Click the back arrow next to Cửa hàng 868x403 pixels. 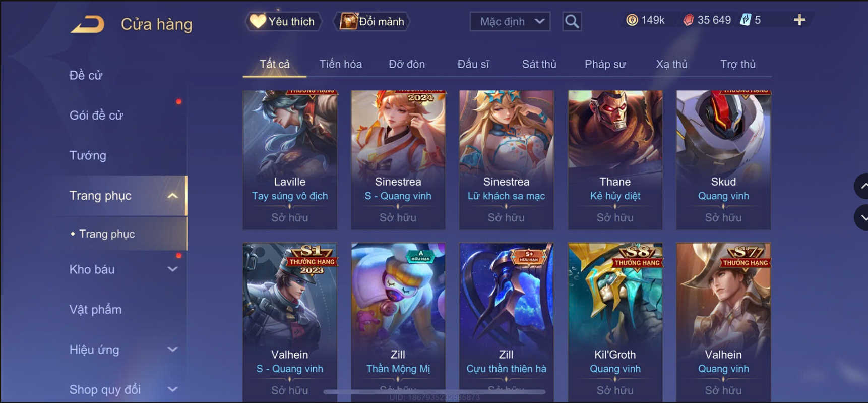coord(88,24)
